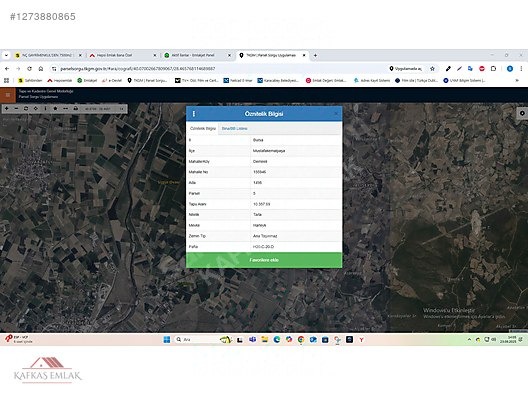The height and width of the screenshot is (396, 528).
Task: Click the print map tool icon
Action: coord(75,108)
